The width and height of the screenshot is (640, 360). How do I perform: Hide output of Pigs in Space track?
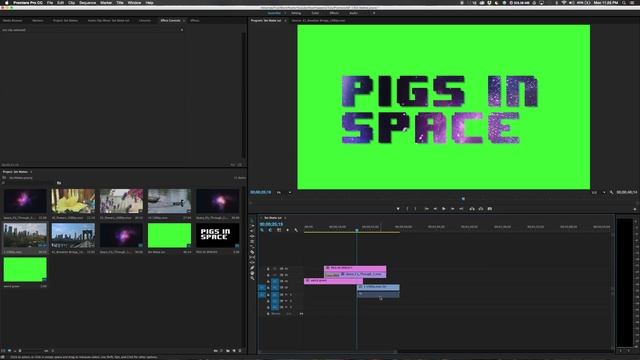(x=286, y=269)
